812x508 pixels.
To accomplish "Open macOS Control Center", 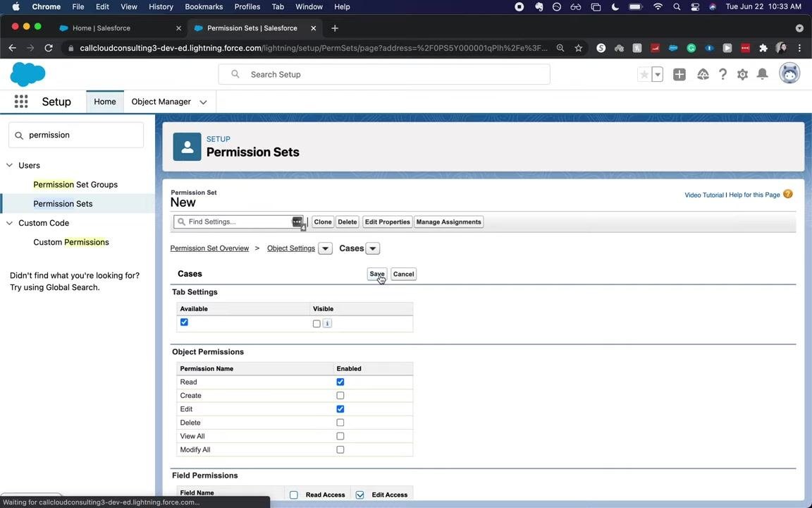I will (694, 7).
